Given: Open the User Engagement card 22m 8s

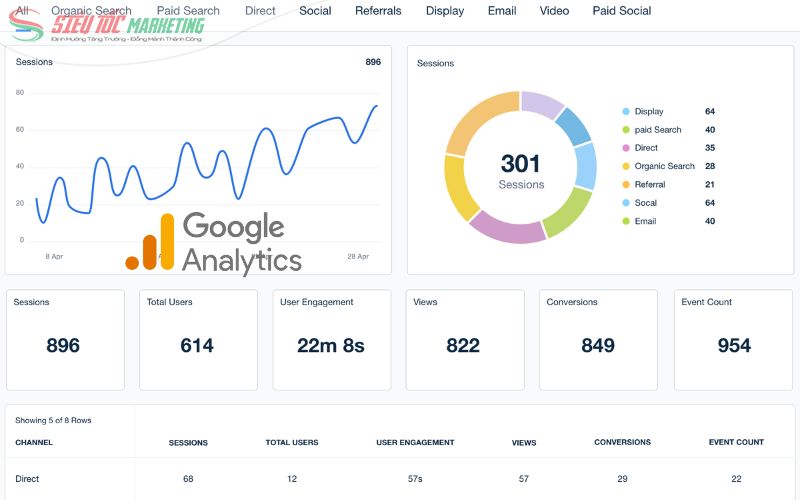Looking at the screenshot, I should tap(332, 340).
